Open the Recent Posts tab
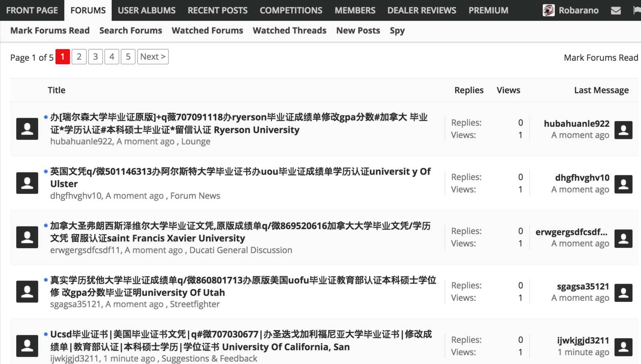Image resolution: width=641 pixels, height=364 pixels. pos(218,10)
